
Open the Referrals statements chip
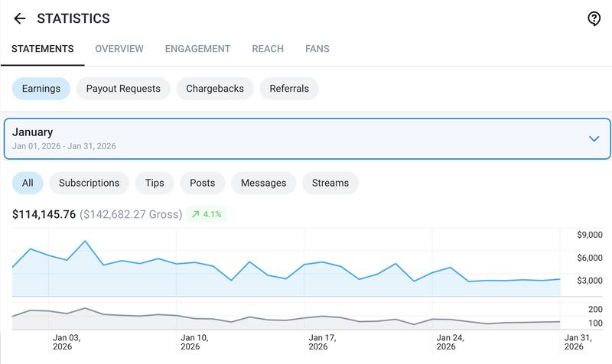pyautogui.click(x=289, y=89)
